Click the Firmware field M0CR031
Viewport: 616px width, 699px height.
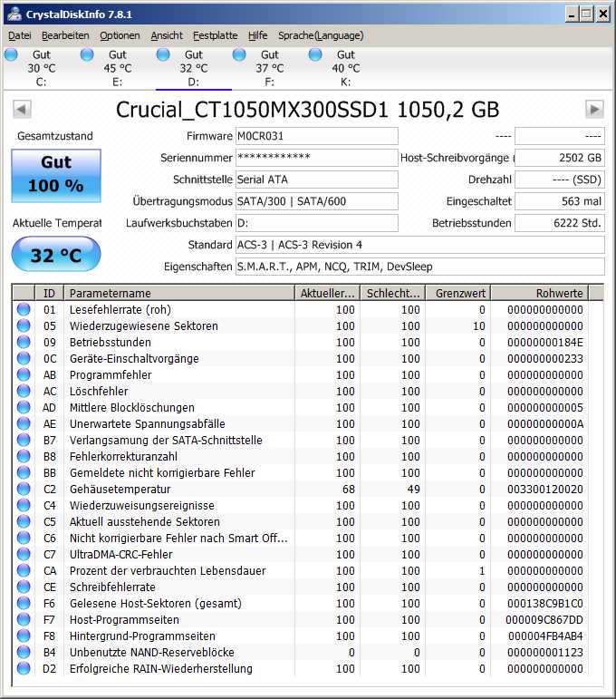coord(317,136)
